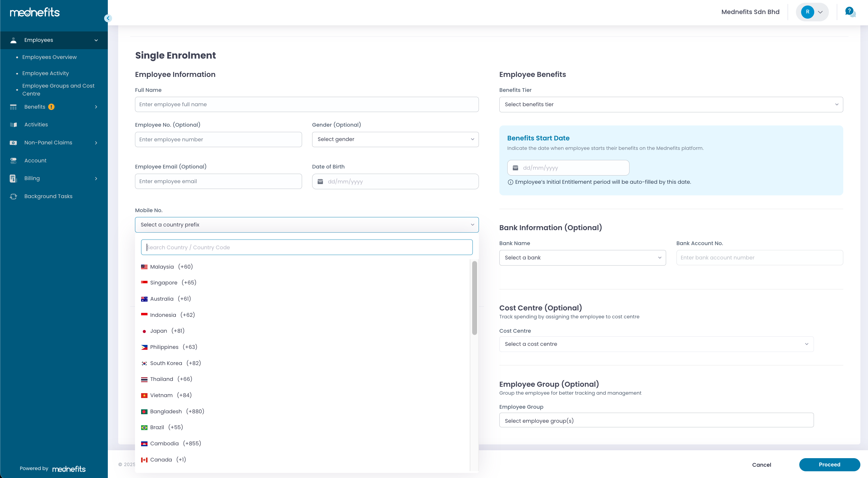The height and width of the screenshot is (478, 868).
Task: Open the Select benefits tier dropdown
Action: [x=670, y=104]
